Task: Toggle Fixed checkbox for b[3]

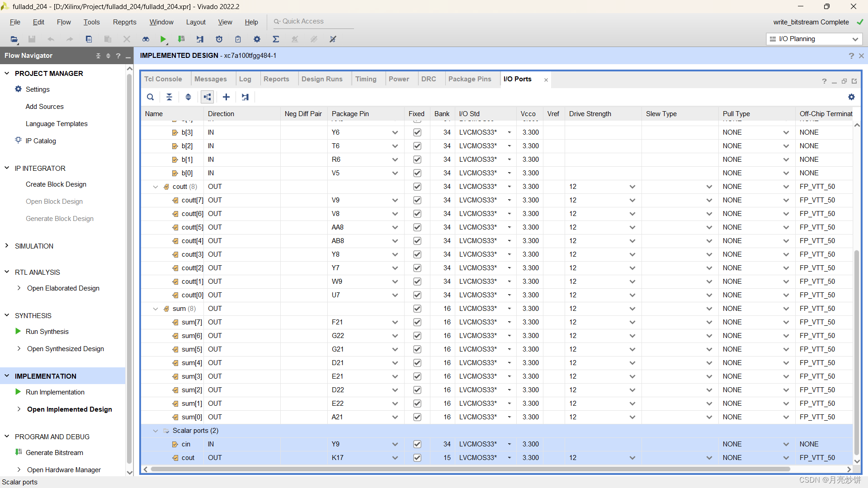Action: pos(417,132)
